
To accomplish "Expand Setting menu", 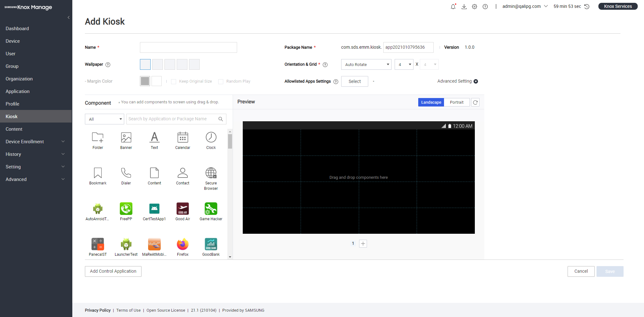I will pos(36,167).
